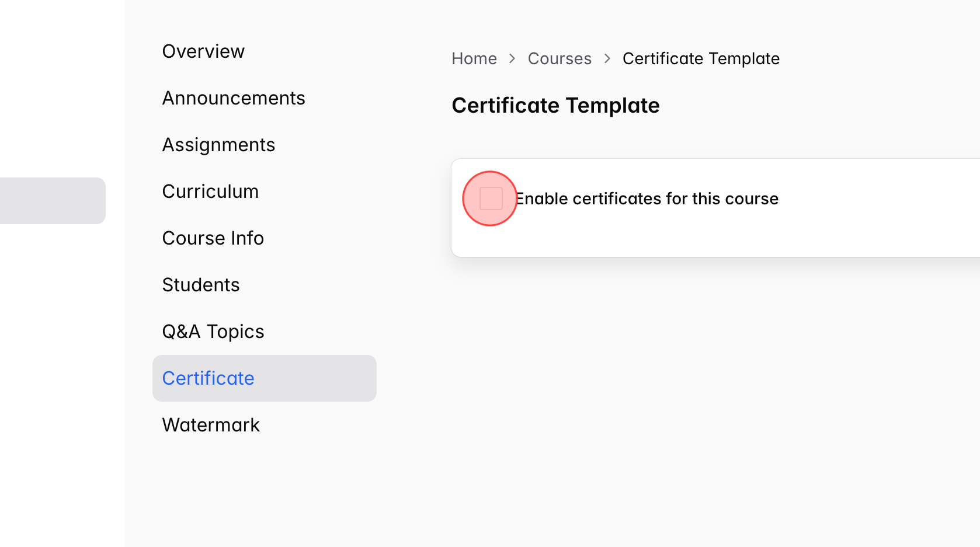Click the chevron after Home
Image resolution: width=980 pixels, height=547 pixels.
512,58
